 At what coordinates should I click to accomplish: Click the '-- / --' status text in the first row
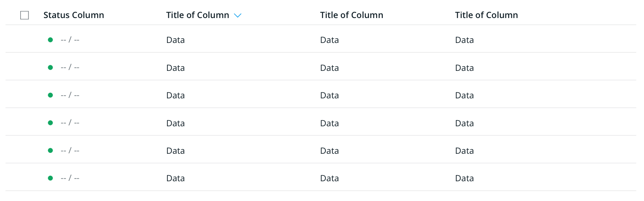tap(70, 40)
